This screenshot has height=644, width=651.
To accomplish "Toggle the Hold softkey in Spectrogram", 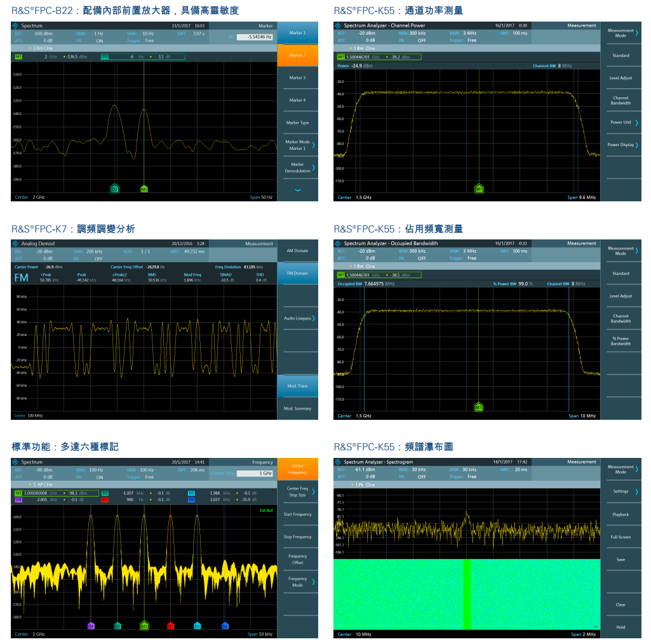I will click(x=621, y=627).
